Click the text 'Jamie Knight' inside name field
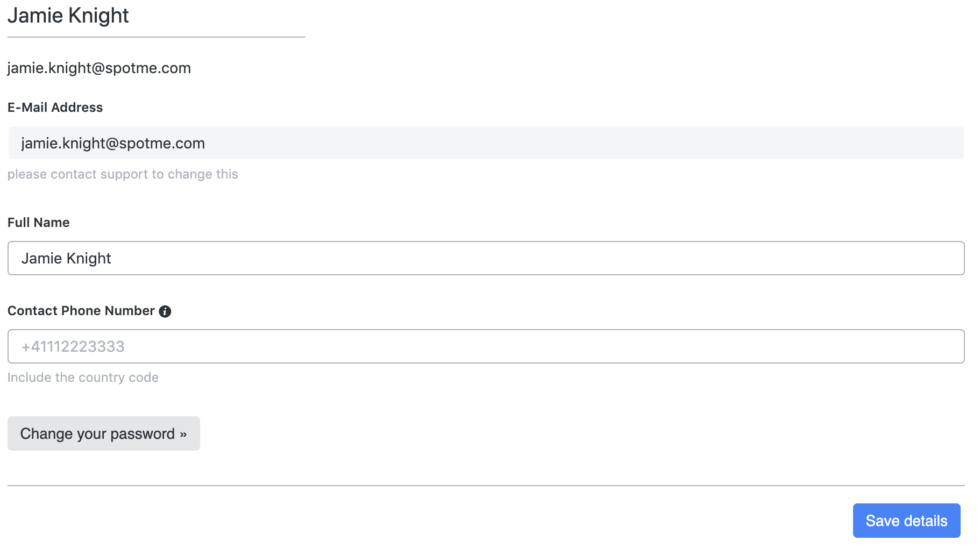The height and width of the screenshot is (555, 980). click(66, 259)
